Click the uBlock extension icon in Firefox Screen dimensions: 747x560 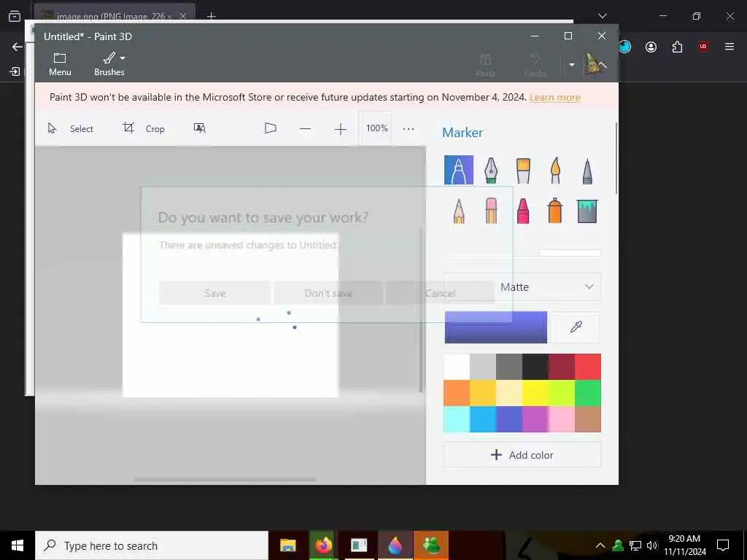pos(703,47)
